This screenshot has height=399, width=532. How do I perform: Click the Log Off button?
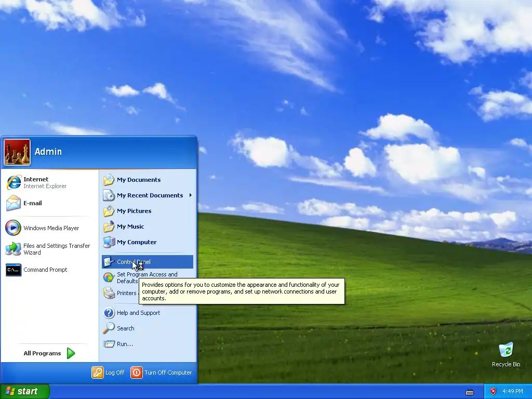point(108,373)
